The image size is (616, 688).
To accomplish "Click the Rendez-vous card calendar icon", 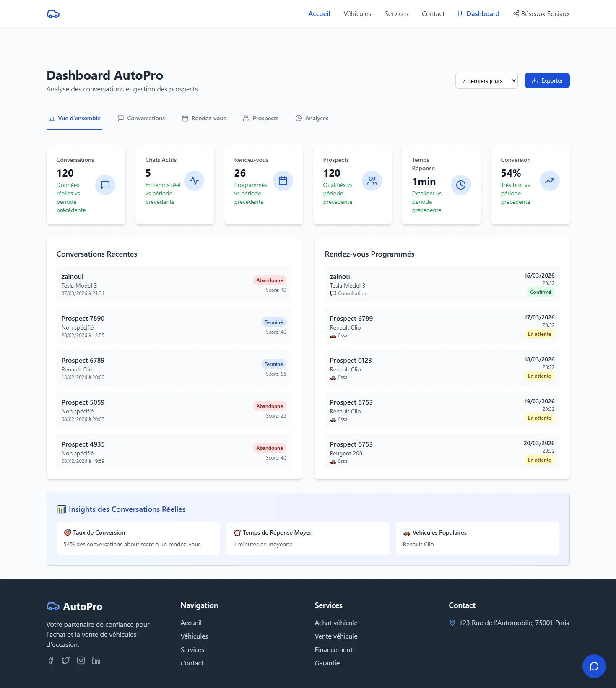I will [x=283, y=181].
